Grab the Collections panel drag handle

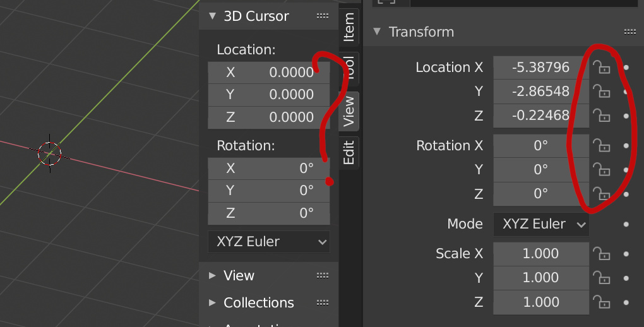tap(323, 303)
